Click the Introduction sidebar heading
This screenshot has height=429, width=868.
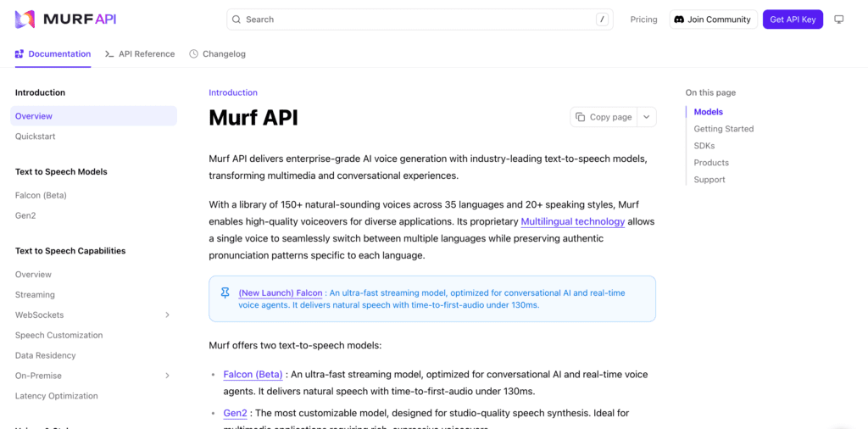click(40, 92)
